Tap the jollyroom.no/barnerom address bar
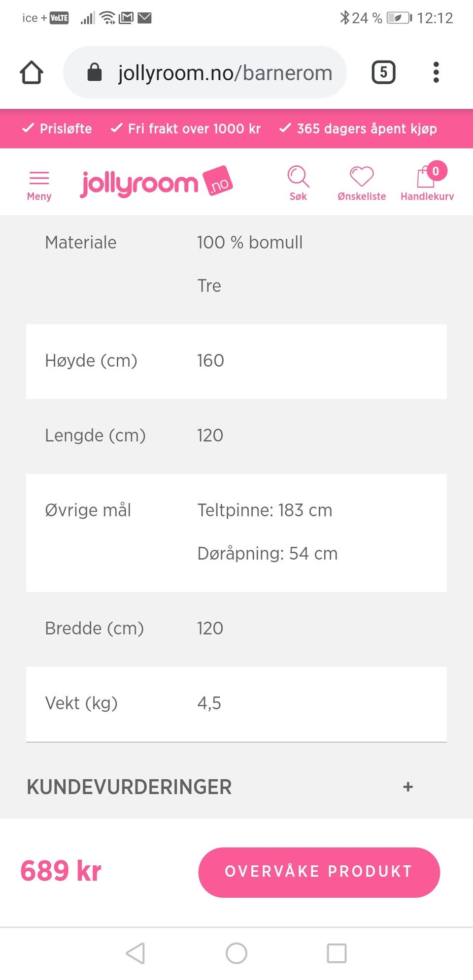 pyautogui.click(x=225, y=73)
